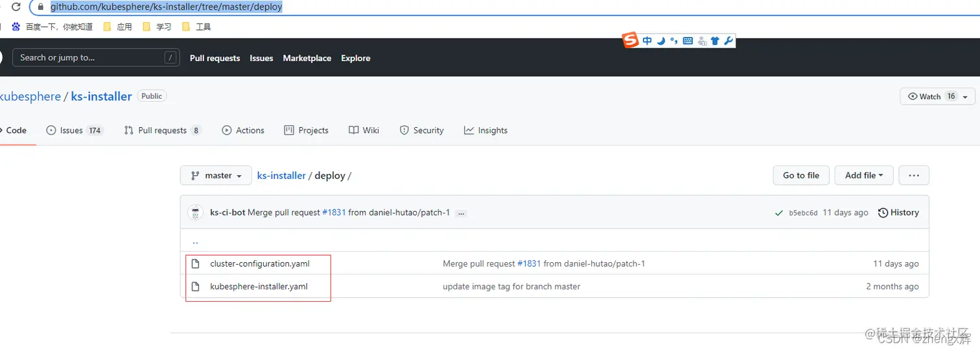Switch to the Projects tab
980x351 pixels.
[x=307, y=130]
